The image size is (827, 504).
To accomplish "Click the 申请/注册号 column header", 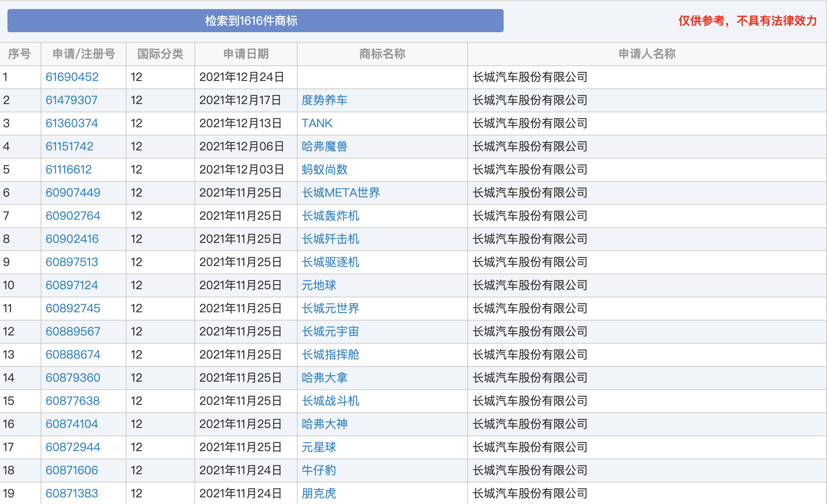I will pyautogui.click(x=84, y=54).
